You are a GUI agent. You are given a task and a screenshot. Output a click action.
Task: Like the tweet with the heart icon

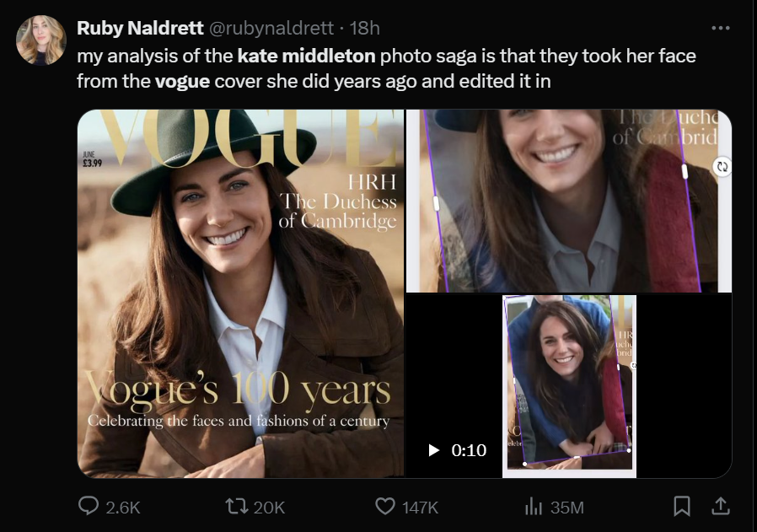pos(385,506)
